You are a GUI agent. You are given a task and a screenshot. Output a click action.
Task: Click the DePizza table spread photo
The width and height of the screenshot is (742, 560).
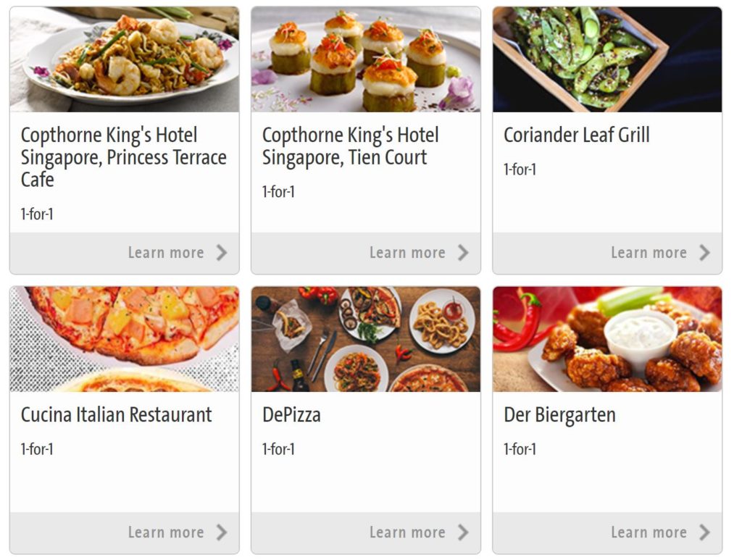coord(366,339)
